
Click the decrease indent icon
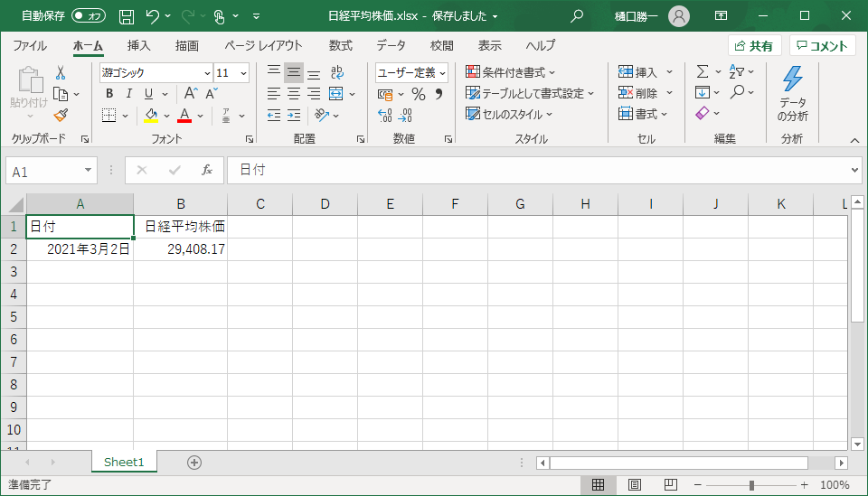point(274,115)
